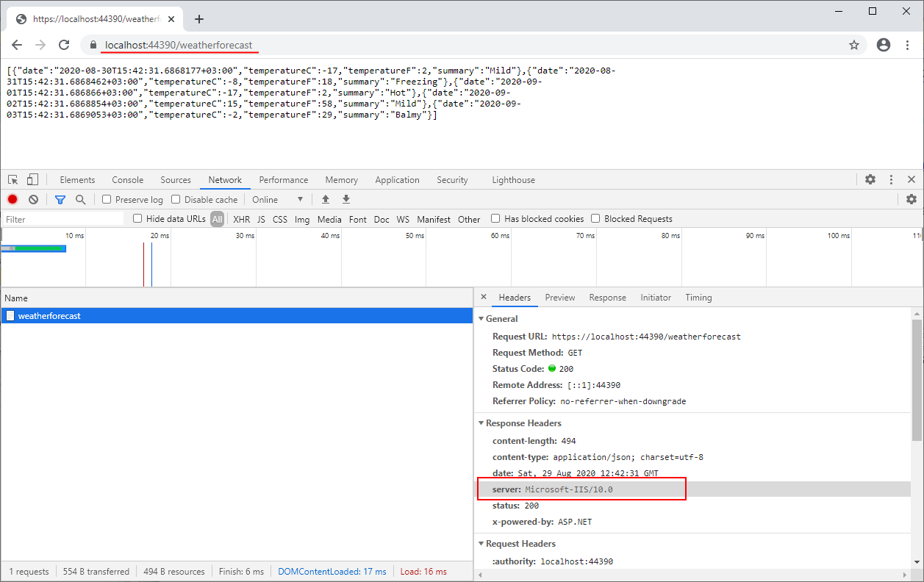Screen dimensions: 924x582
Task: Filter requests by Font type
Action: (x=358, y=219)
